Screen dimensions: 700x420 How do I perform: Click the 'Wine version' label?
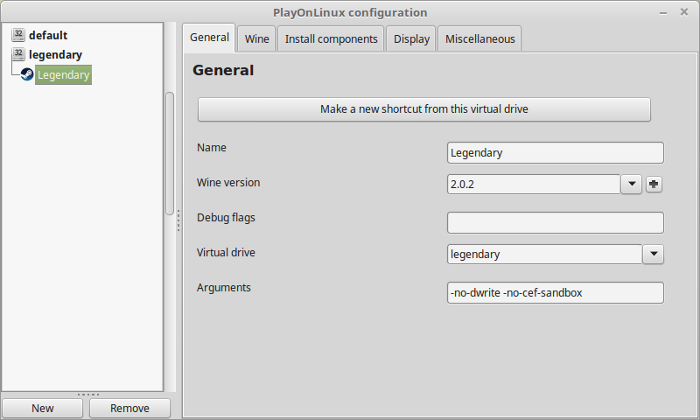click(228, 183)
